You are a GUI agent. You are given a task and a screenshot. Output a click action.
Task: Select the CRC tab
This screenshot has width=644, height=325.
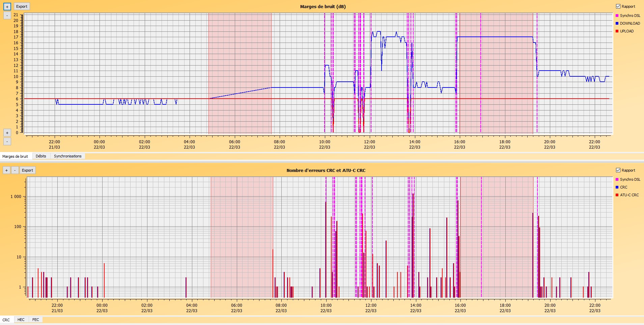tap(6, 320)
